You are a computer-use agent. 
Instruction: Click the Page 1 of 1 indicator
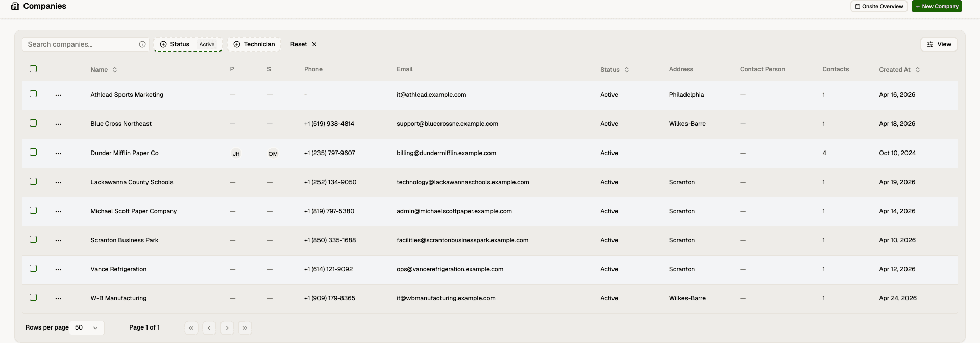tap(144, 327)
